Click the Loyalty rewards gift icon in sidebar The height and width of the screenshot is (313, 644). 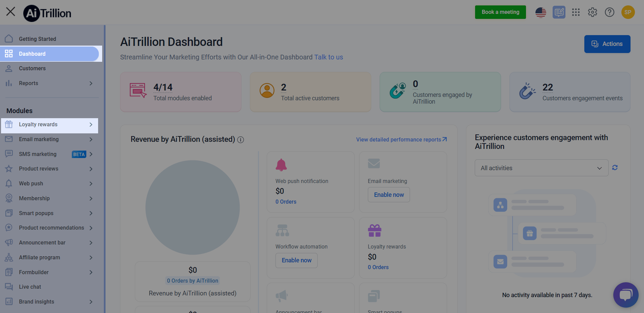(x=9, y=124)
